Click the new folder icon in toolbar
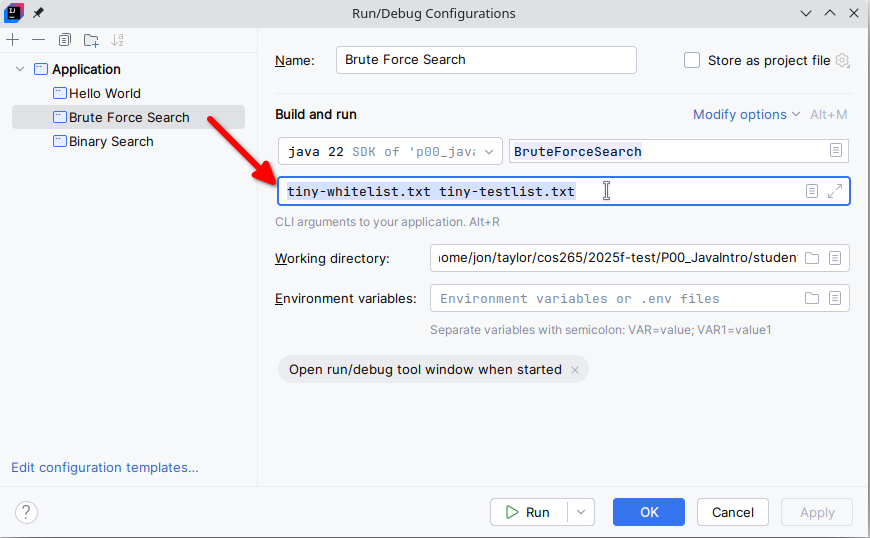The image size is (870, 538). tap(91, 40)
